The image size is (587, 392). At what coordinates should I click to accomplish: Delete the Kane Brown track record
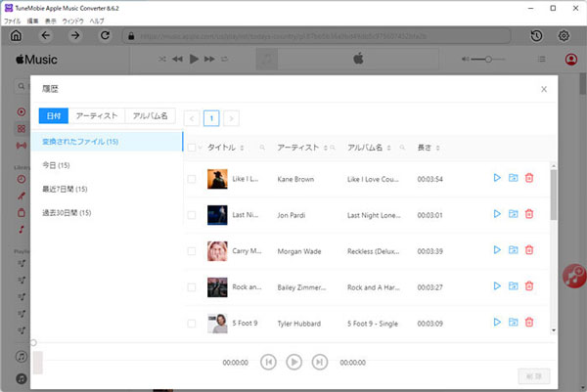pyautogui.click(x=529, y=178)
